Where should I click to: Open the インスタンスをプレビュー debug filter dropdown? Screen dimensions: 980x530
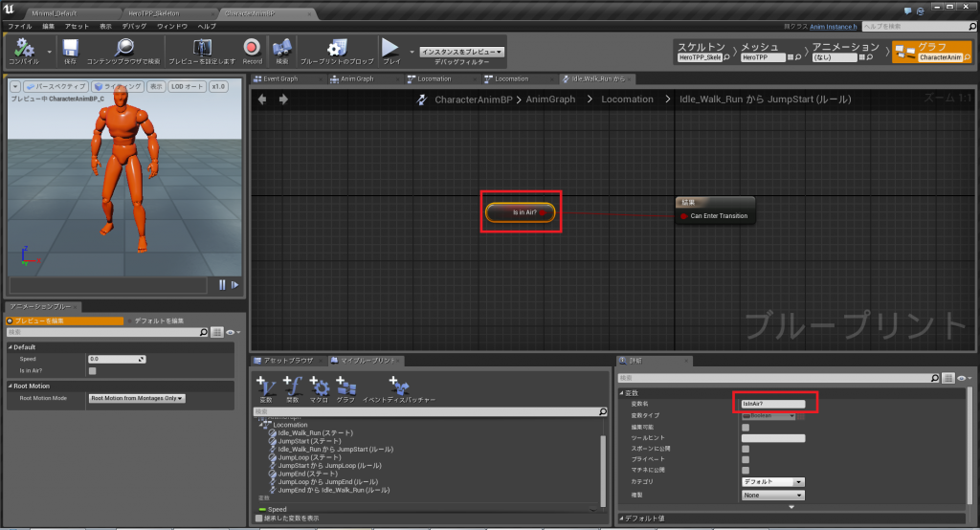[462, 52]
